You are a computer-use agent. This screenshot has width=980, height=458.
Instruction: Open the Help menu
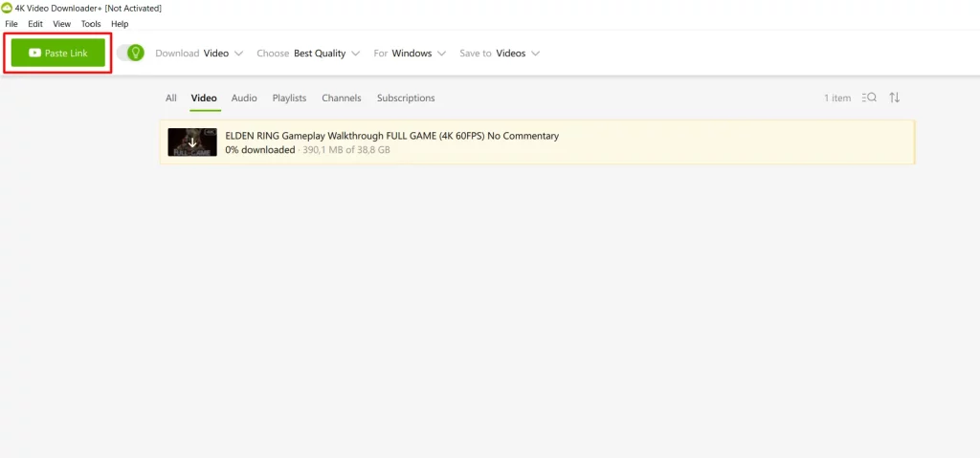[120, 24]
